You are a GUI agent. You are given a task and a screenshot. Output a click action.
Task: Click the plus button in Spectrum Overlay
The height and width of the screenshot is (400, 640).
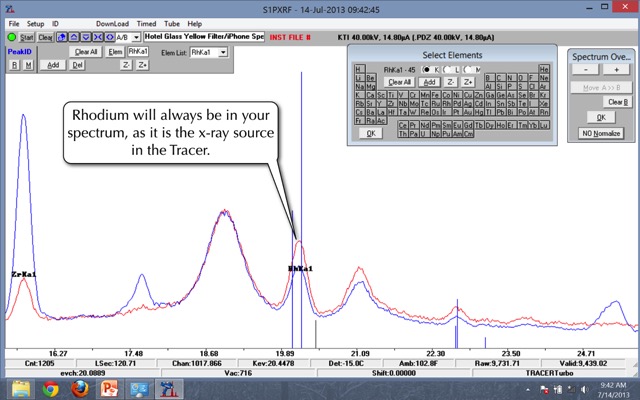pyautogui.click(x=618, y=70)
